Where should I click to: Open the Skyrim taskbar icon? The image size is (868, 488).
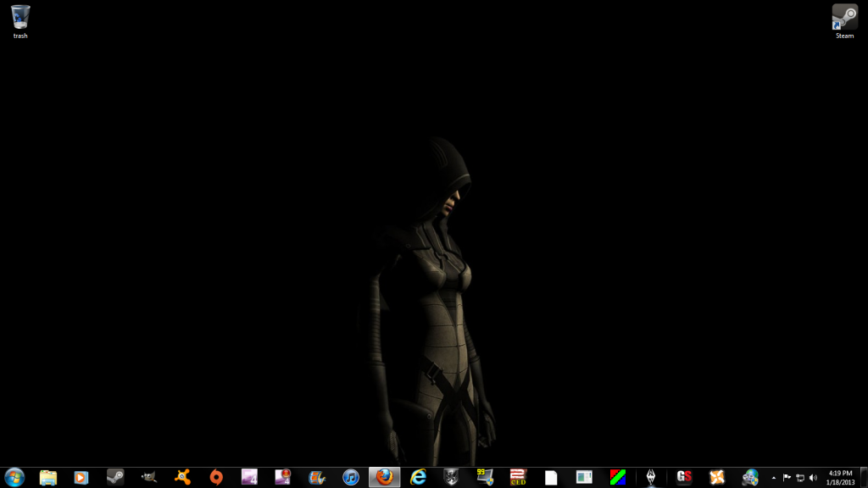[x=651, y=477]
